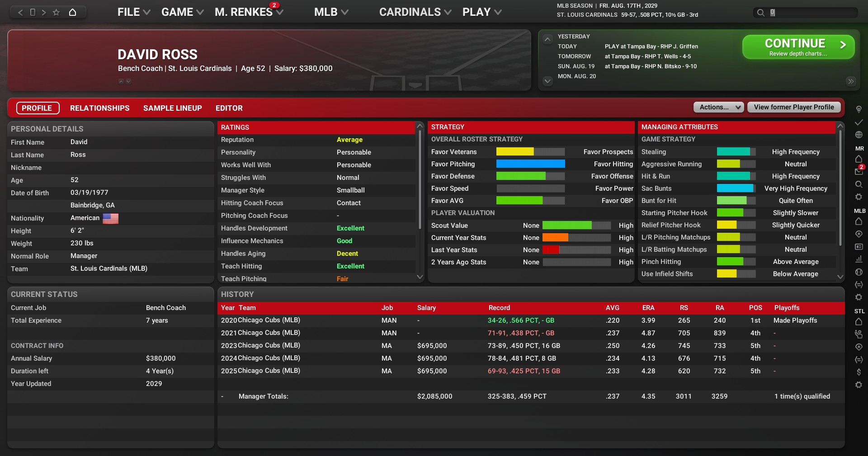Expand the CARDINALS menu

pyautogui.click(x=415, y=12)
